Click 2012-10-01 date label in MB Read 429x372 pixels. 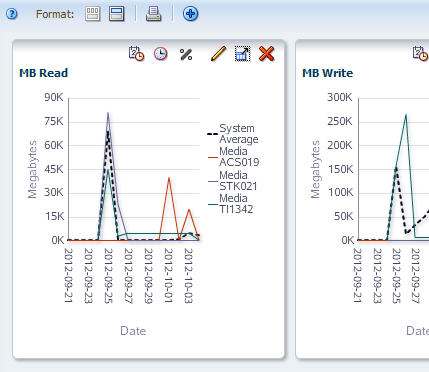(168, 276)
